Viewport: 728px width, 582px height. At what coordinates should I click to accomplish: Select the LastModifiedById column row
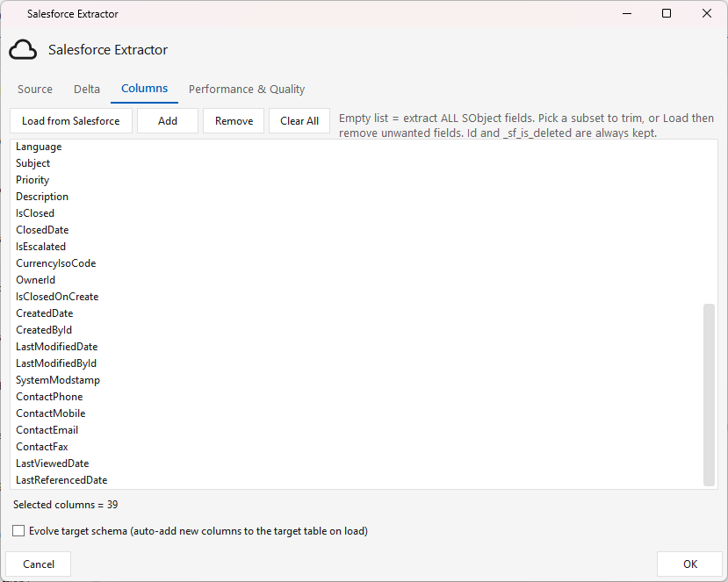point(357,364)
